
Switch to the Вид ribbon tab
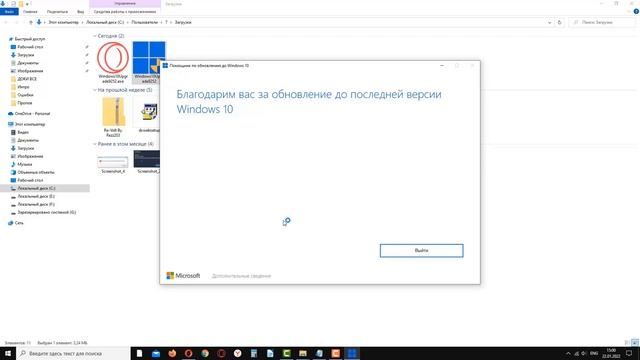click(80, 12)
